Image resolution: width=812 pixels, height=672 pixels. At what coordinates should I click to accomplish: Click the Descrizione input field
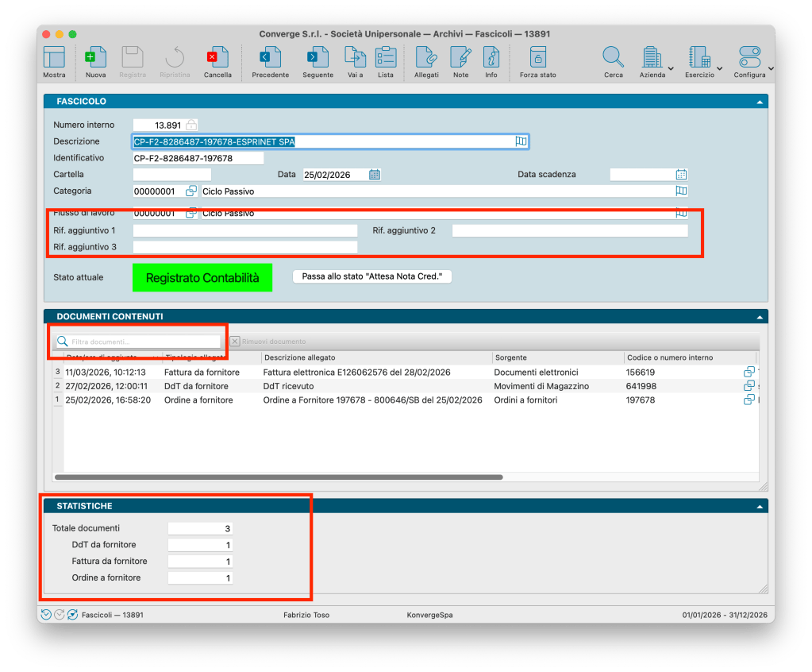pos(330,141)
